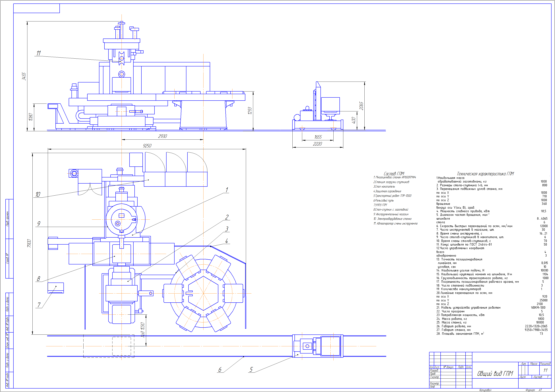
Task: Click the 'Разраб.' row in title block
Action: tap(434, 371)
